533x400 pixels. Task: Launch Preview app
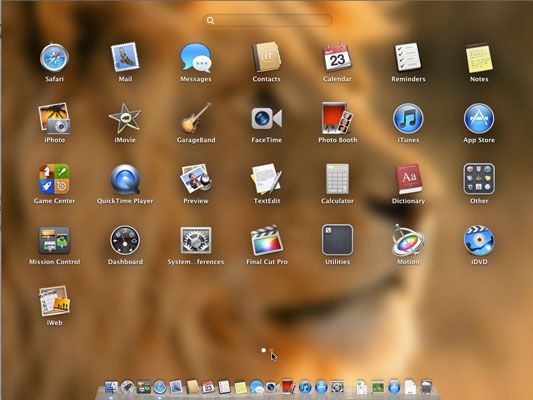tap(196, 179)
